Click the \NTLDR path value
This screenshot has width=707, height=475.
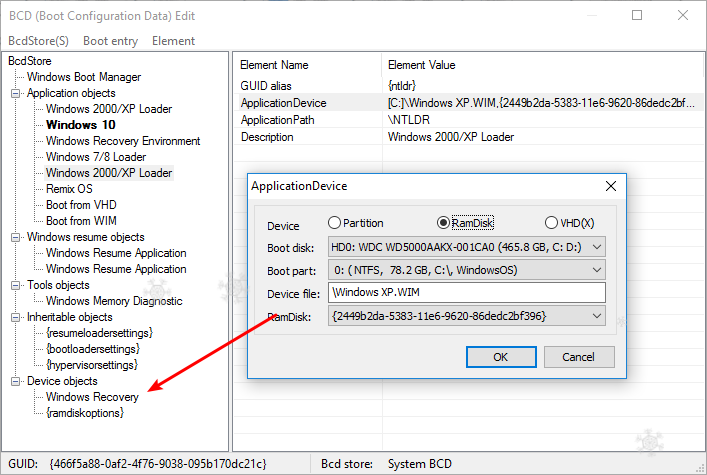(x=409, y=120)
